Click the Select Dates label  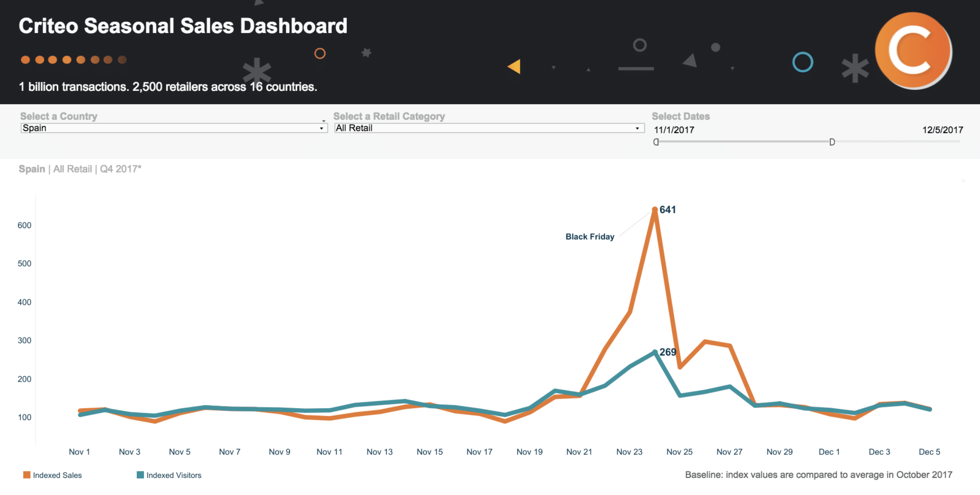click(x=681, y=117)
